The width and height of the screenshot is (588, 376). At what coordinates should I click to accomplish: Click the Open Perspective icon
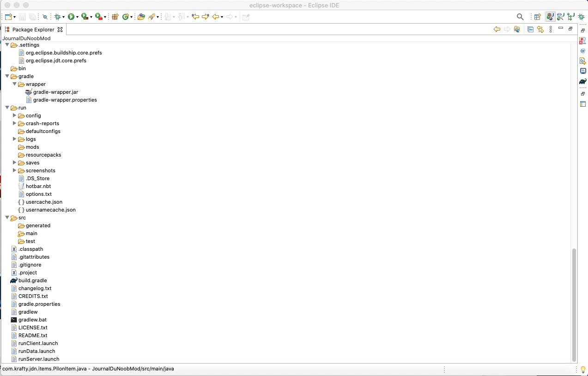click(538, 17)
